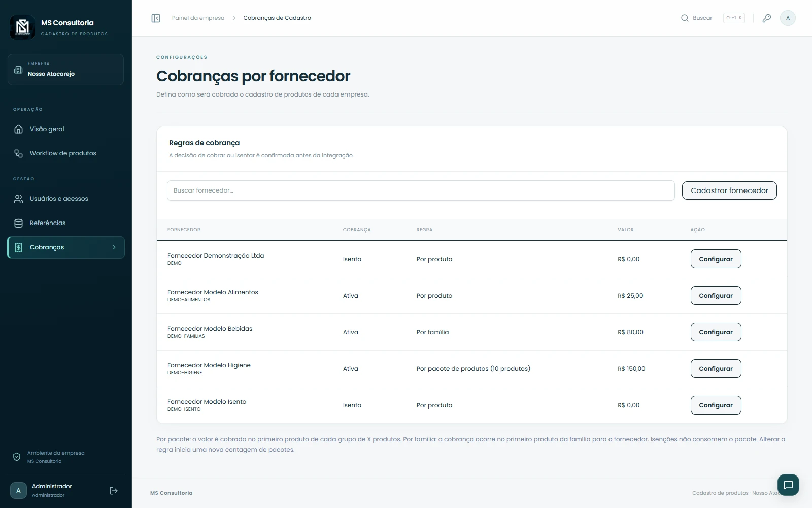The width and height of the screenshot is (812, 508).
Task: Expand the Cobranças menu chevron
Action: (114, 247)
